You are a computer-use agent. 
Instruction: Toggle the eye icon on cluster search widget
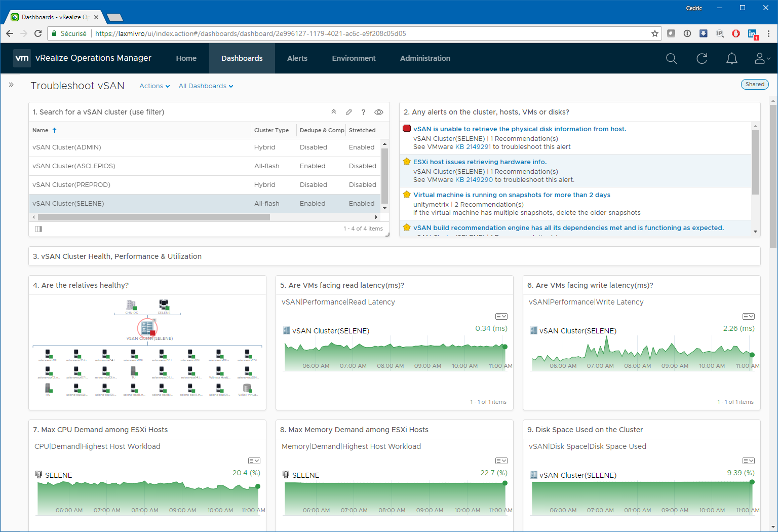point(378,112)
